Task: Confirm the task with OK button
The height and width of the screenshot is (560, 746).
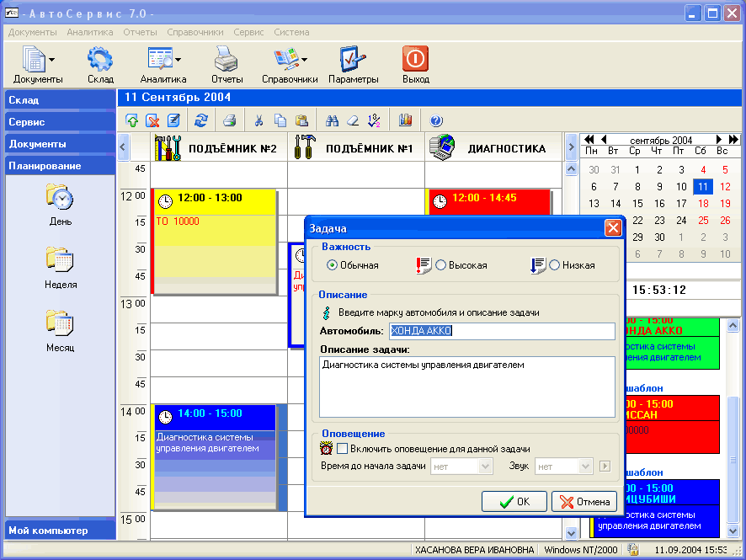Action: (514, 501)
